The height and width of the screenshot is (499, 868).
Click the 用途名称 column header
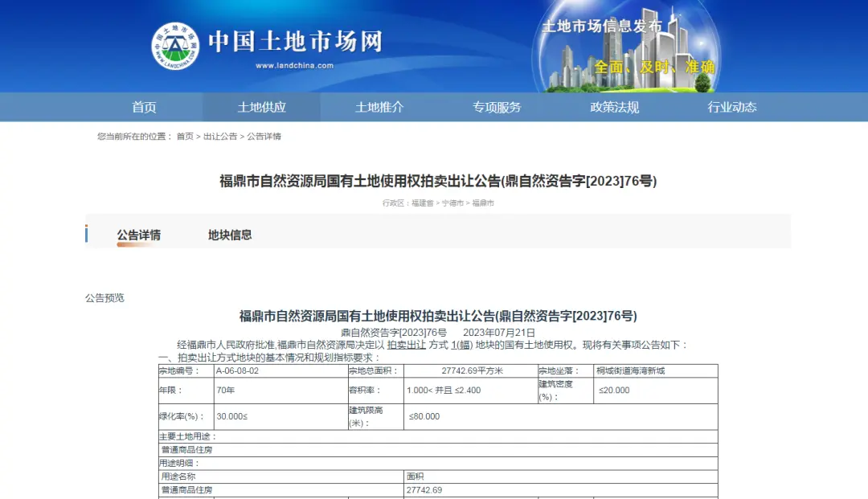tap(178, 477)
